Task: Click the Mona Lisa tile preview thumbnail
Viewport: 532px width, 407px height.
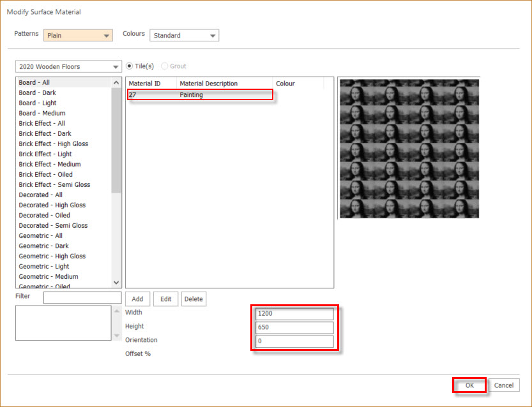Action: pos(409,149)
